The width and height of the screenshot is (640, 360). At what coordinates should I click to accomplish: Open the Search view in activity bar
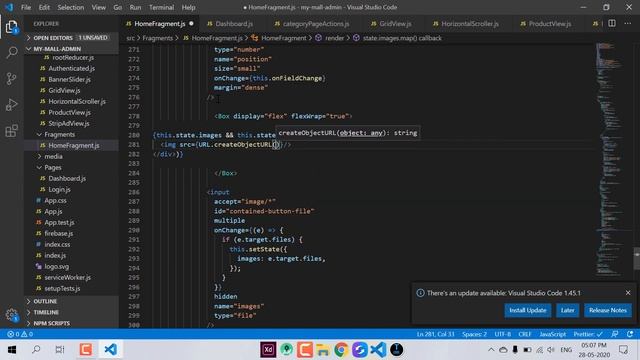click(12, 52)
